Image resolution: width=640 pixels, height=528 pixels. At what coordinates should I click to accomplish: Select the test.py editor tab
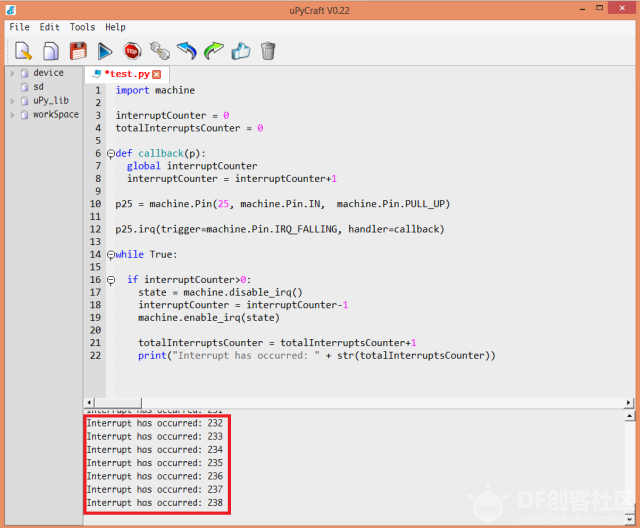pyautogui.click(x=127, y=74)
